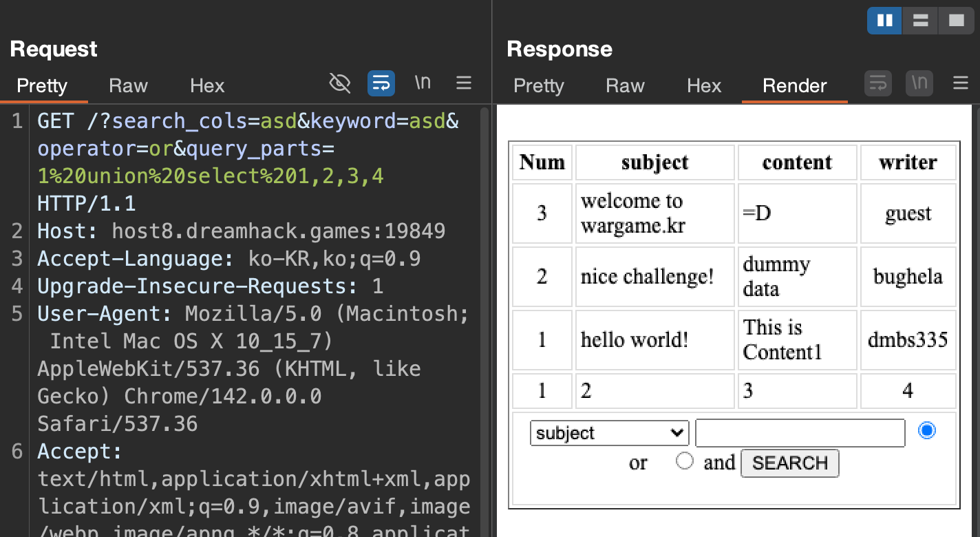Select side-by-side split layout icon
The width and height of the screenshot is (980, 537).
(884, 21)
